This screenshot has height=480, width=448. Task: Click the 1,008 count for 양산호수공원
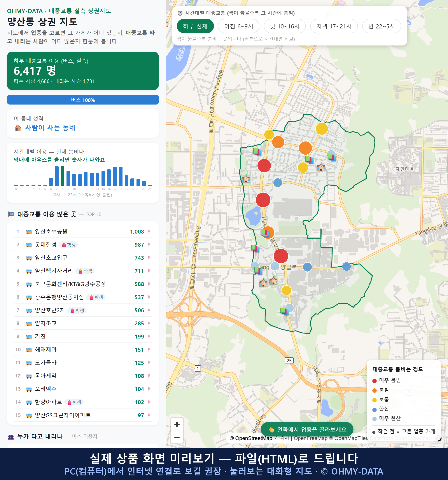coord(137,232)
